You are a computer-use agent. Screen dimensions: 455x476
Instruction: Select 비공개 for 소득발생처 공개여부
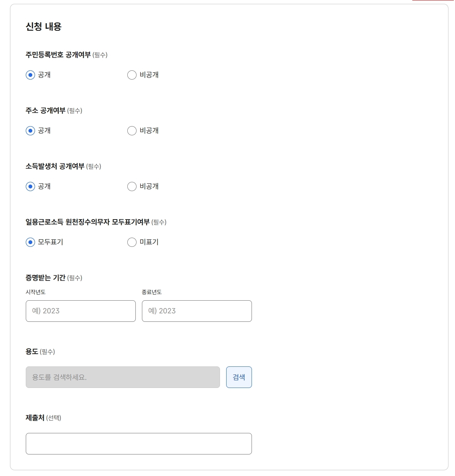click(132, 186)
